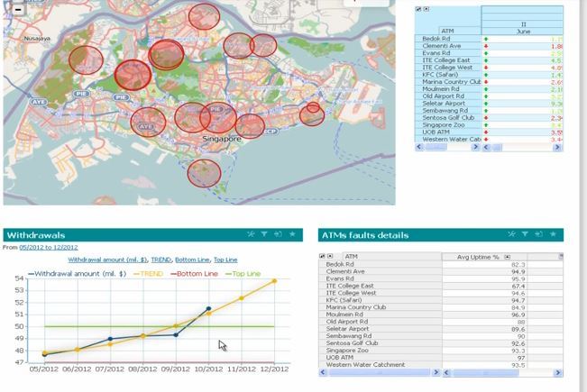
Task: Expand the faults table using the header expand icon
Action: click(330, 257)
